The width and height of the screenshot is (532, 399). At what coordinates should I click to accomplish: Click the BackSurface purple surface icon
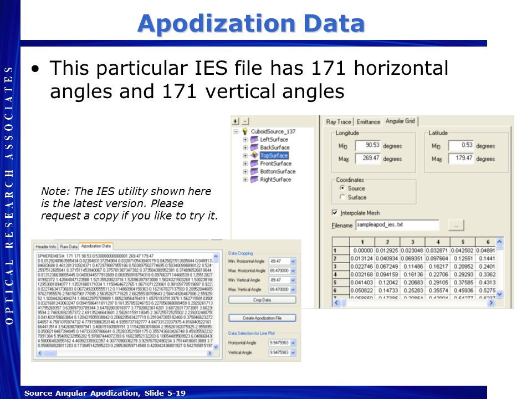point(254,147)
